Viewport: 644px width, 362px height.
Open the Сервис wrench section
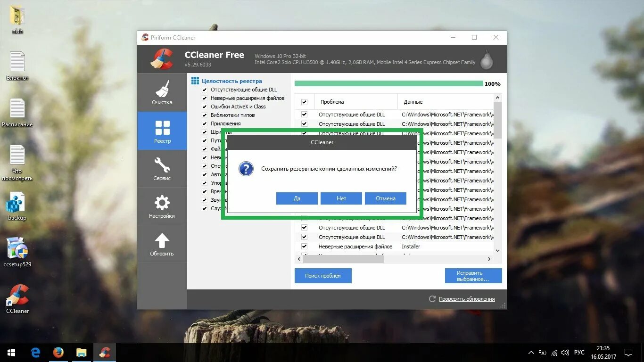coord(162,169)
